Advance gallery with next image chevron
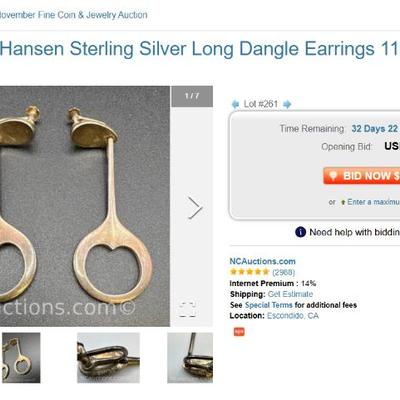This screenshot has width=400, height=400. pyautogui.click(x=195, y=208)
